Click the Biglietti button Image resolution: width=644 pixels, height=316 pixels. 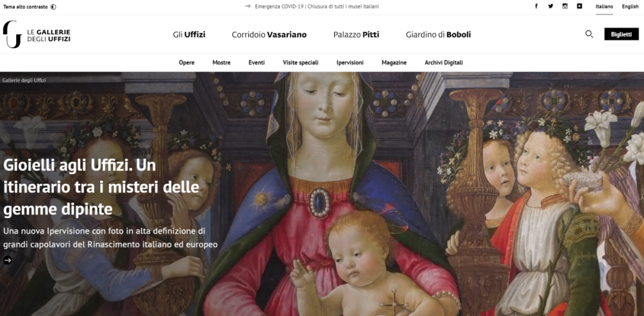pyautogui.click(x=621, y=34)
